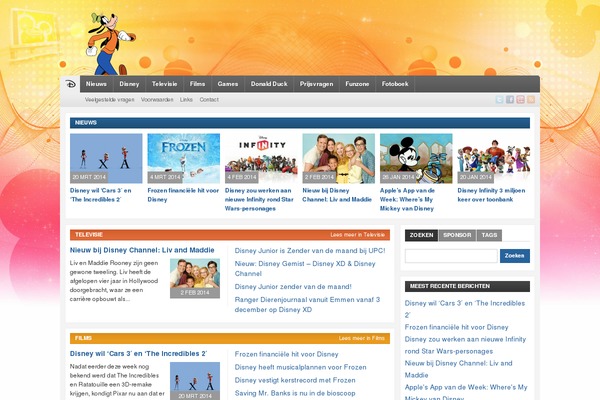The height and width of the screenshot is (400, 600).
Task: Click the Disney logo home icon
Action: pyautogui.click(x=70, y=84)
